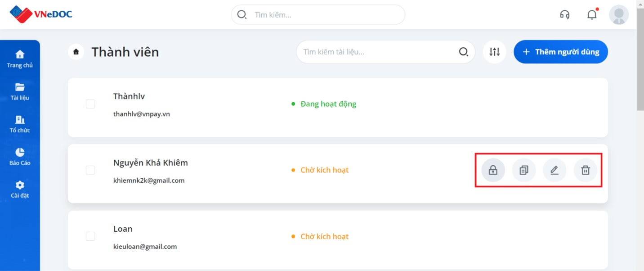The image size is (644, 271).
Task: Open Tổ chức in the sidebar
Action: tap(20, 124)
